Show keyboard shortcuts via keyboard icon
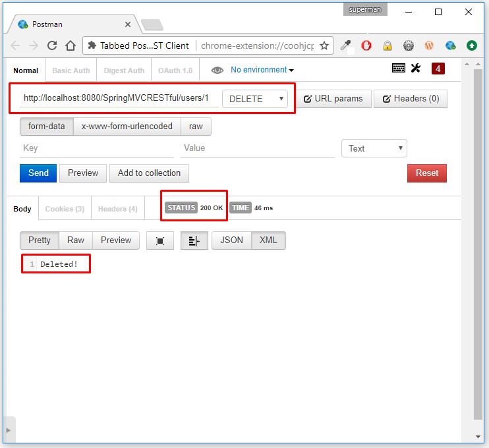 coord(399,68)
